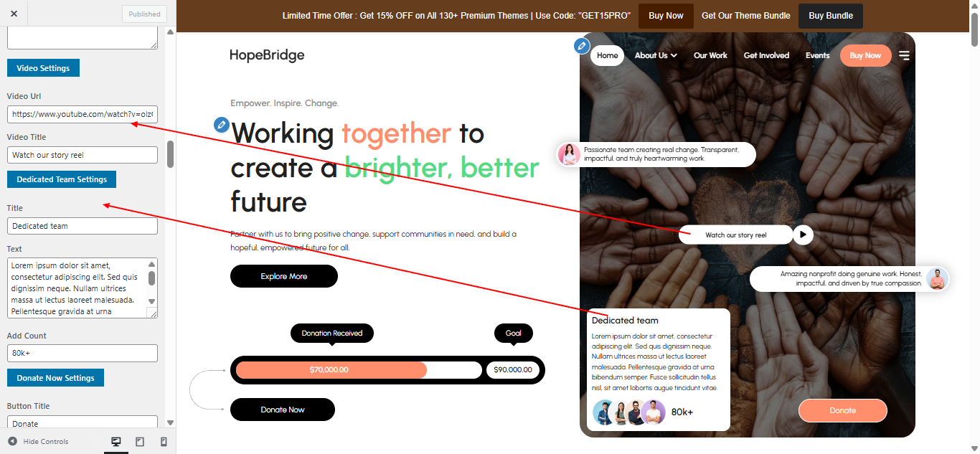
Task: Focus the Video Url input field
Action: [83, 114]
